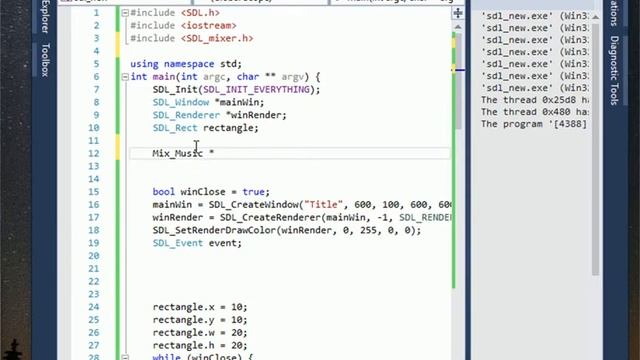Click "SDL_Window" type name on line 8

(x=181, y=102)
